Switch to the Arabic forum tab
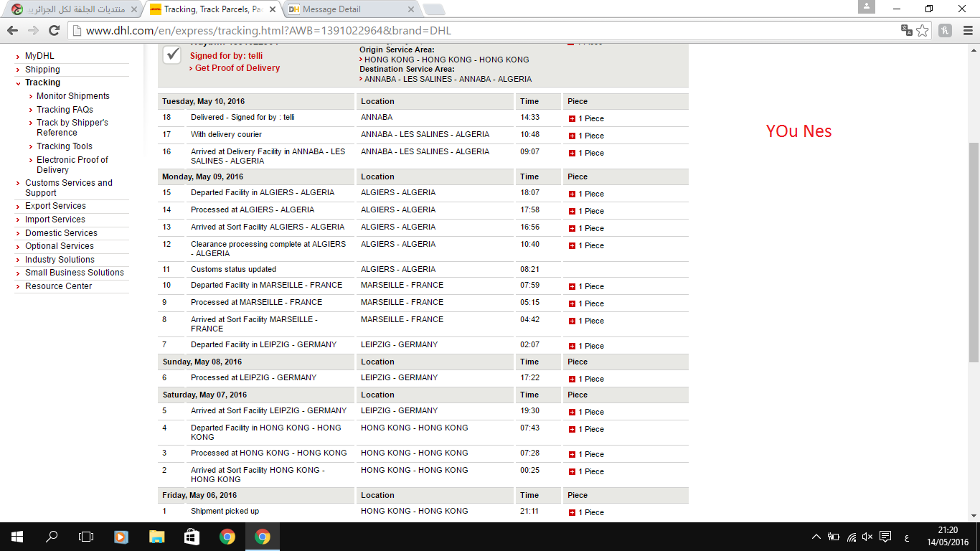Viewport: 980px width, 551px height. 75,9
